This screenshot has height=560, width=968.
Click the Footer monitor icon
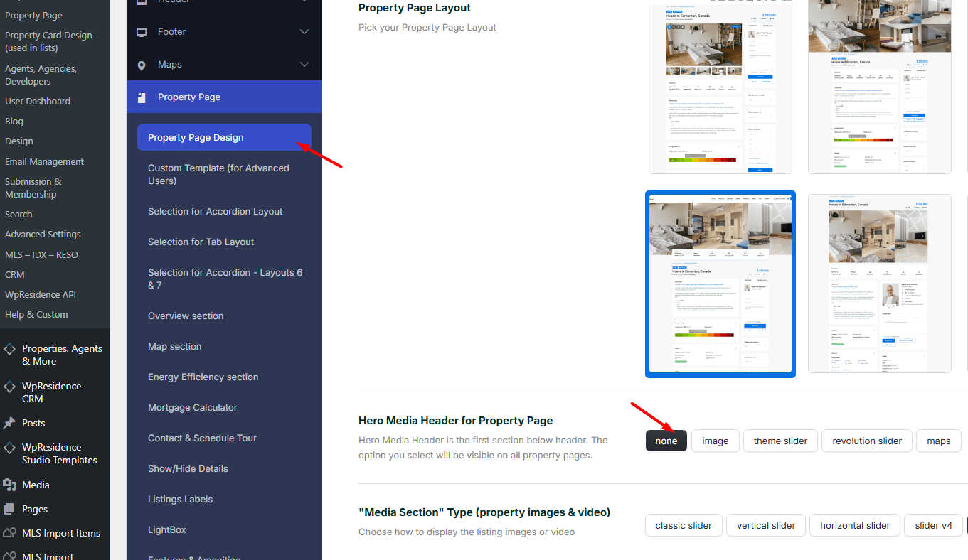142,32
